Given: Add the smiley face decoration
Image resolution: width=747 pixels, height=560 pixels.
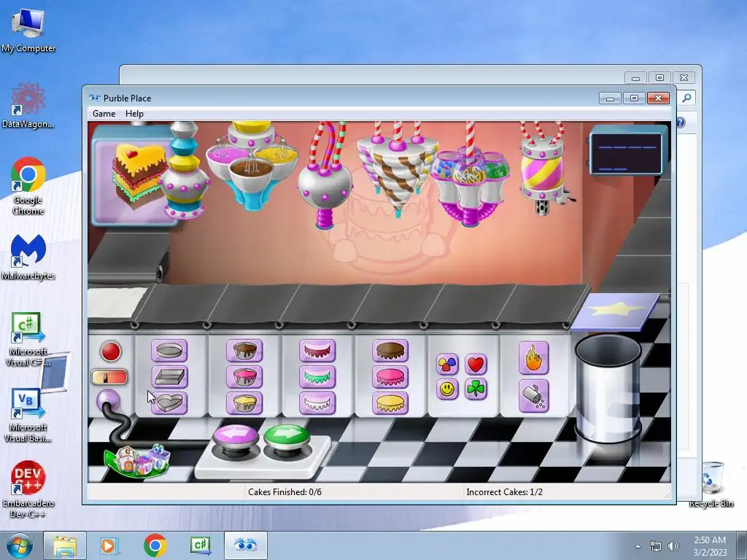Looking at the screenshot, I should [x=447, y=389].
